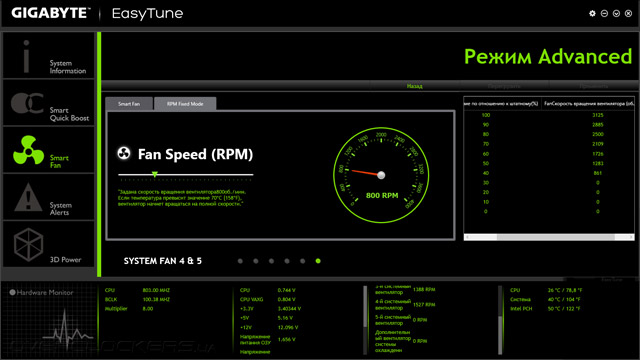Click CPU temperature 26 °C / 78,8 °F
Screen dimensions: 640x360
[565, 290]
